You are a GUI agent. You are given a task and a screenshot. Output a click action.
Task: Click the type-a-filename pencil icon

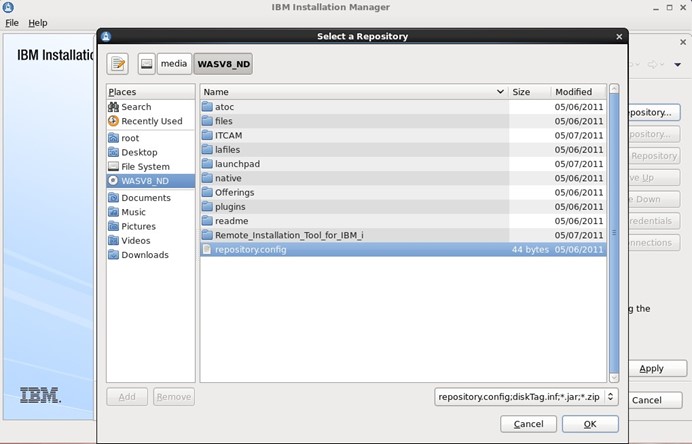118,64
